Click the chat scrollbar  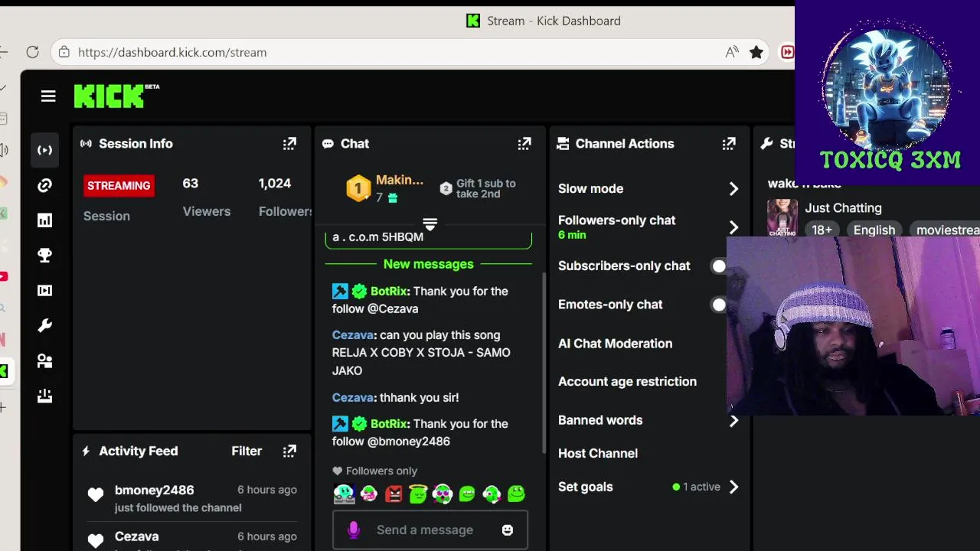point(544,364)
